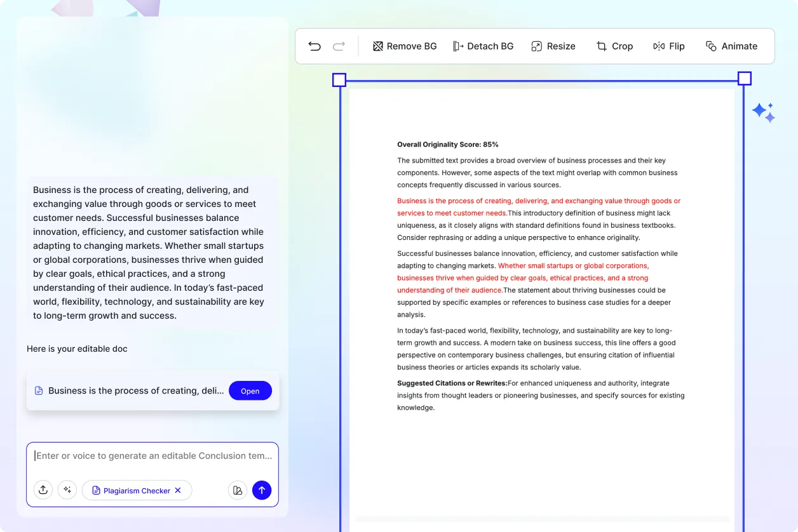Activate the Crop tool
Screen dimensions: 798x532
point(614,46)
